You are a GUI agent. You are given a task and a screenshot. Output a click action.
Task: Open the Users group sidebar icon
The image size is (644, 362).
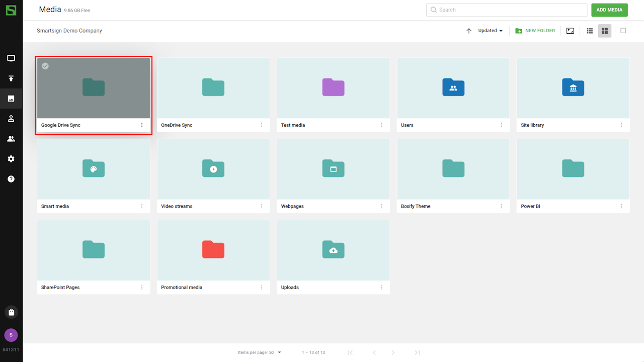click(11, 139)
